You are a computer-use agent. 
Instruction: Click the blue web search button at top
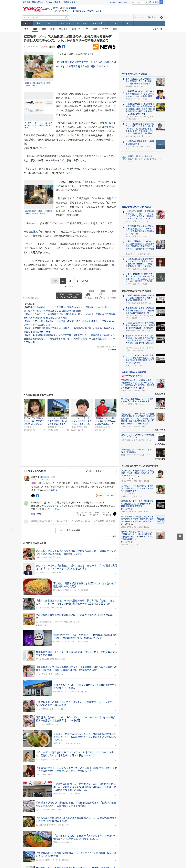pos(161,2)
